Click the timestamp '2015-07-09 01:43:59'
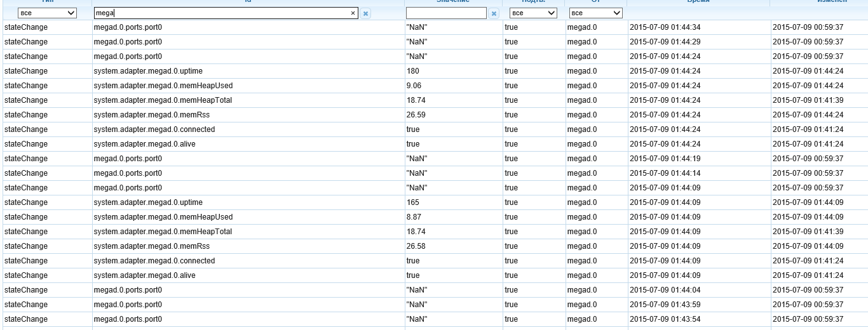The width and height of the screenshot is (868, 330). (665, 305)
